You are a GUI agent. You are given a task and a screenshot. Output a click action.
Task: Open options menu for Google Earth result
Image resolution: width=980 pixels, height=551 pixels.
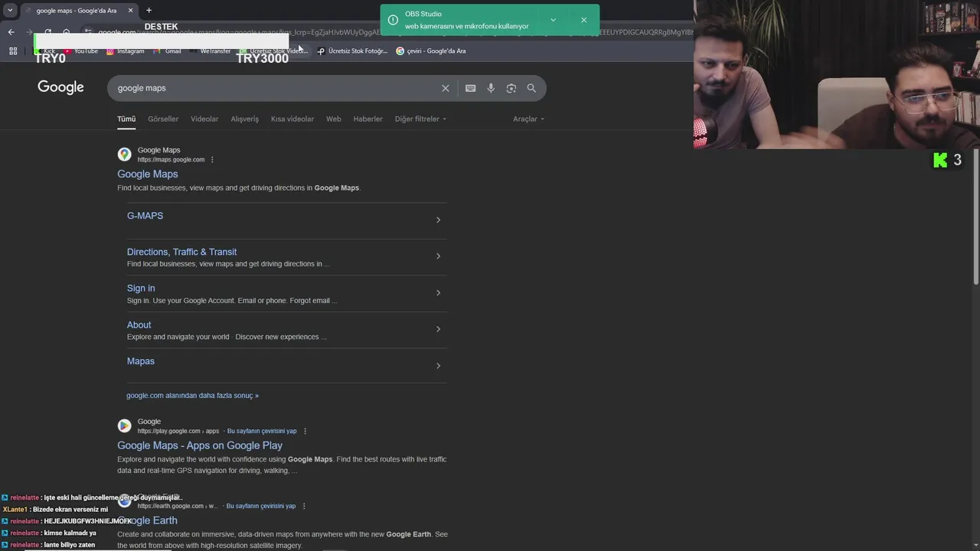pos(304,506)
